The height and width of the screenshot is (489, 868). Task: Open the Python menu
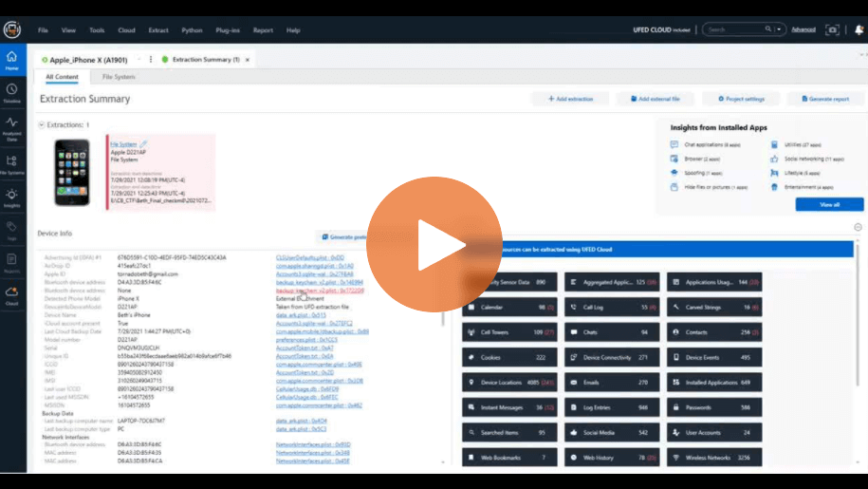pos(192,30)
